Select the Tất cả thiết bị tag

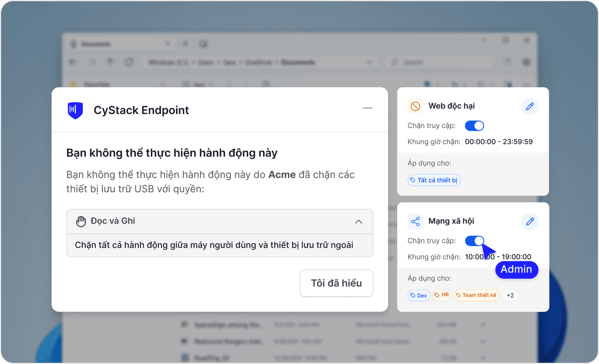coord(434,180)
